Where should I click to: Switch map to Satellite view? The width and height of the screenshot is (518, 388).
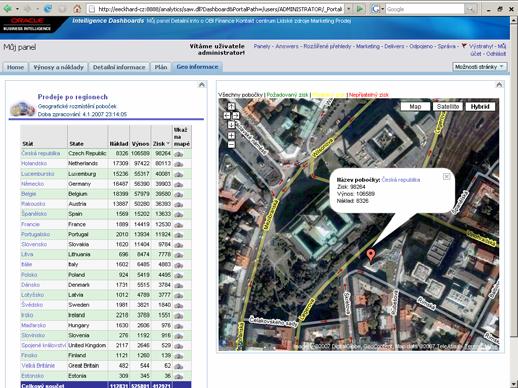tap(448, 106)
